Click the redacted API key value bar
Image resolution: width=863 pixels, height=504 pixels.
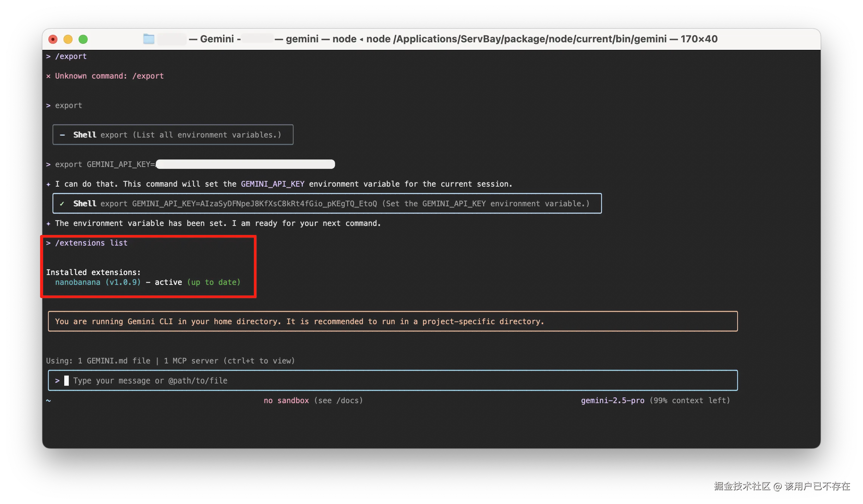245,164
